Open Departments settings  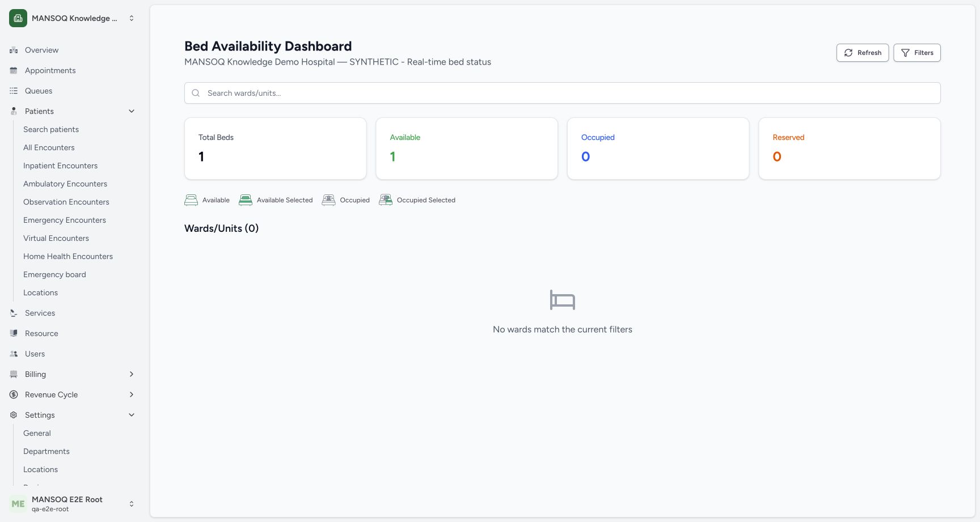point(47,451)
